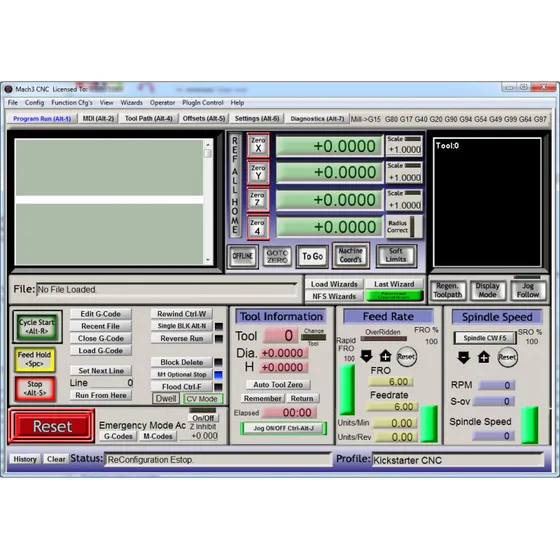The height and width of the screenshot is (560, 560).
Task: Click Edit G-Code button
Action: tap(101, 314)
